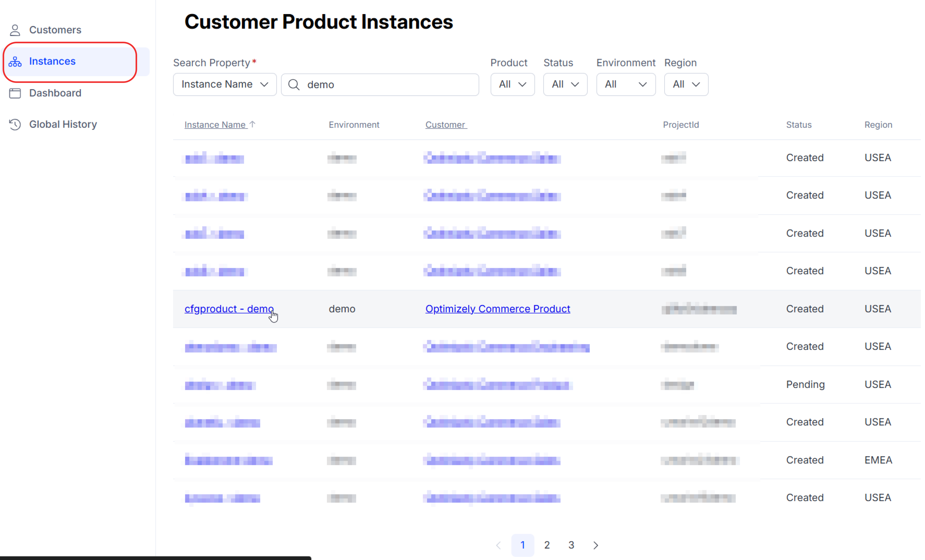Go to page 2 of results

pyautogui.click(x=547, y=545)
